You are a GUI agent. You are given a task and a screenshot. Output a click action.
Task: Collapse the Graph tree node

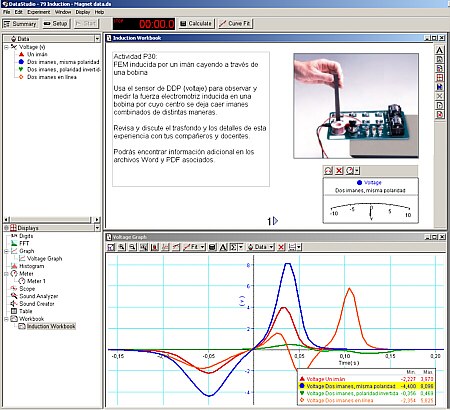(x=6, y=251)
